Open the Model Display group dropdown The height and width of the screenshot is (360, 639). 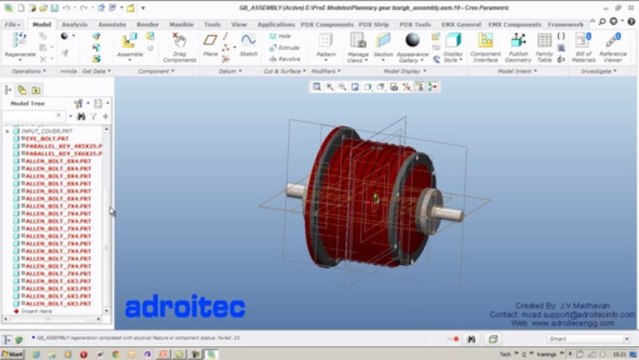click(405, 71)
